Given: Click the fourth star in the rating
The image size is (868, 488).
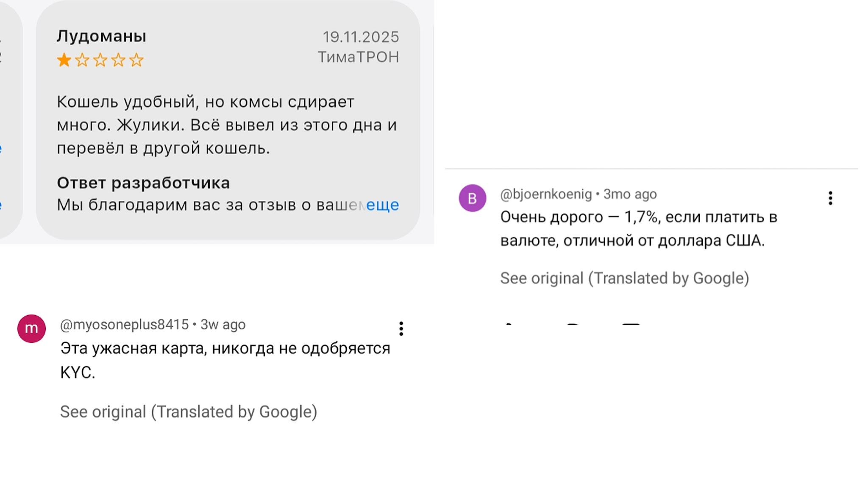Looking at the screenshot, I should point(118,60).
